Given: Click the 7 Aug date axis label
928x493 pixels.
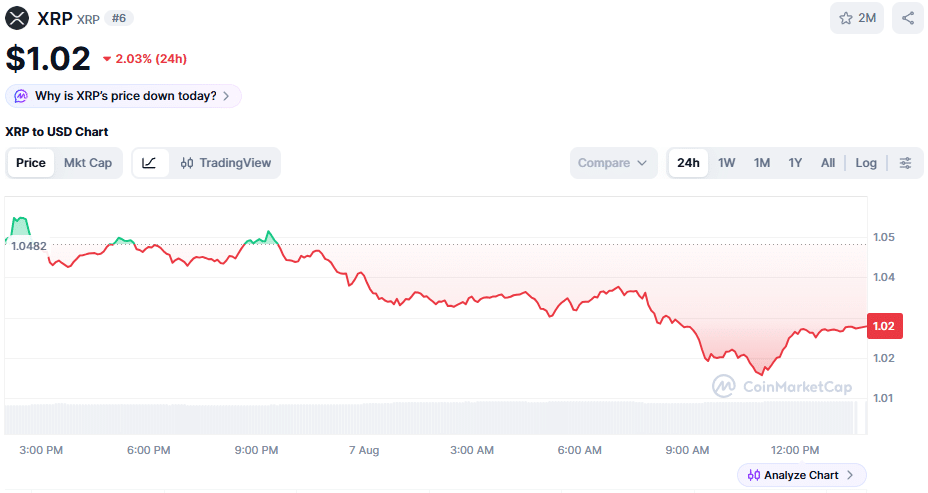Looking at the screenshot, I should (x=364, y=450).
